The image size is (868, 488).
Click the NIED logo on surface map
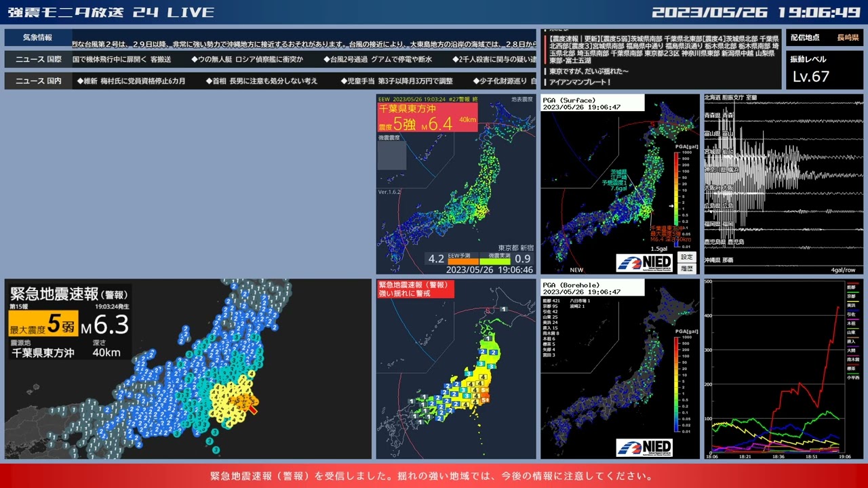pyautogui.click(x=644, y=262)
